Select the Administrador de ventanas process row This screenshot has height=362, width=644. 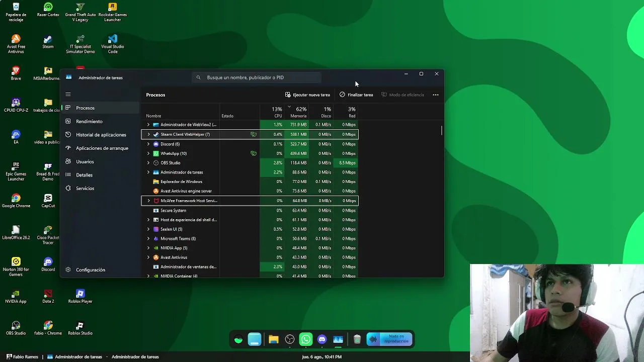click(250, 266)
